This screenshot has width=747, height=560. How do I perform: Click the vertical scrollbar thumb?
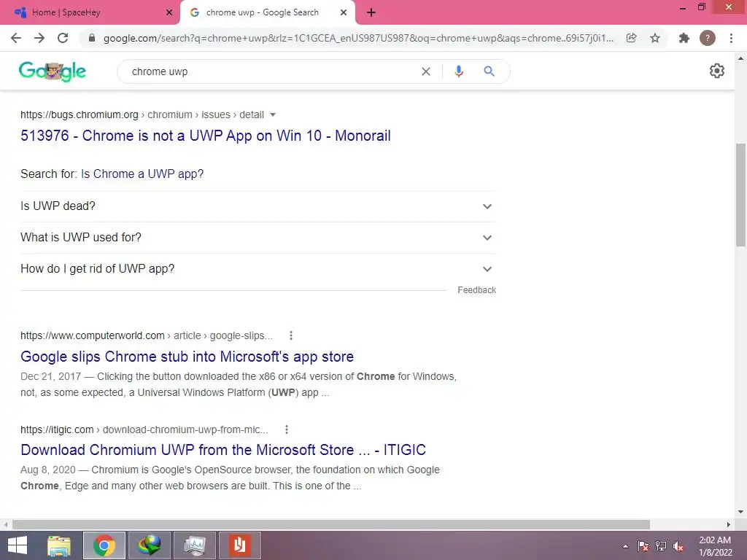tap(740, 195)
